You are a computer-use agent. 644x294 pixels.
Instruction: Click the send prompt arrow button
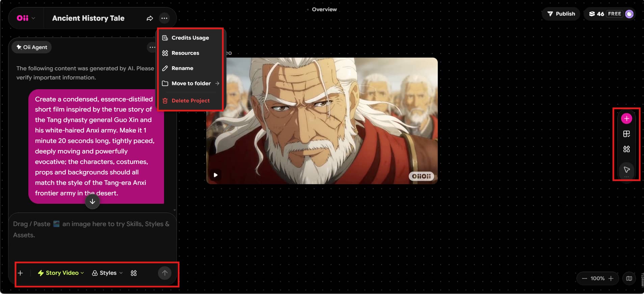coord(165,273)
